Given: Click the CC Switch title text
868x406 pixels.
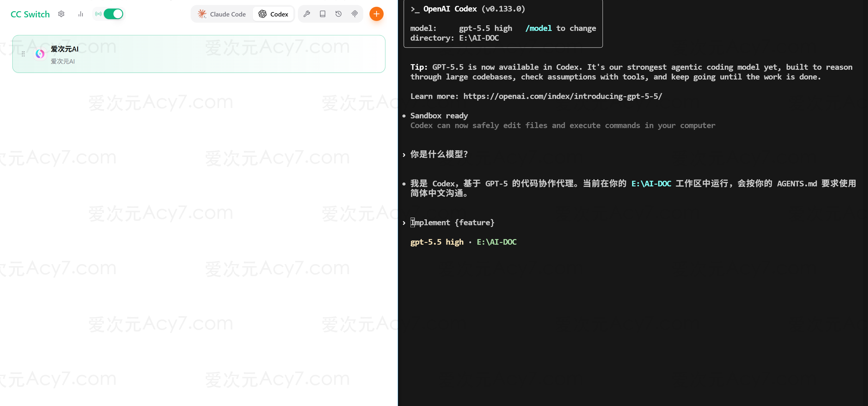Looking at the screenshot, I should point(30,14).
